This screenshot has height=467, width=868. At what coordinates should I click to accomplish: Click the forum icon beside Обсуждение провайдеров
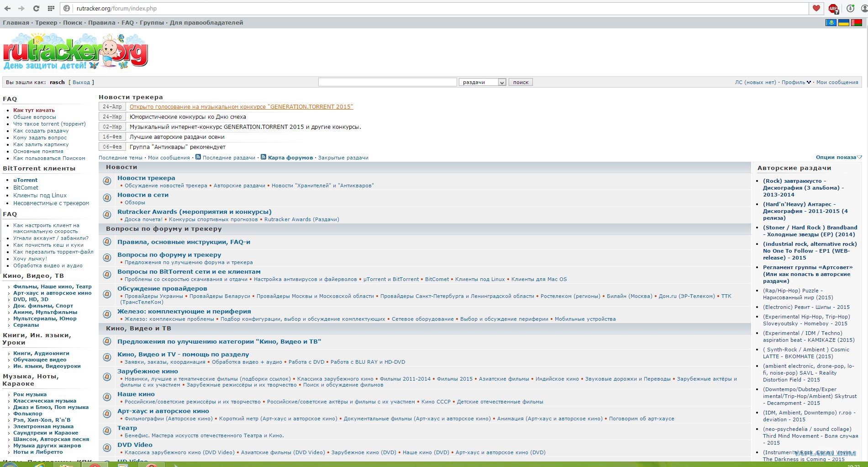click(107, 294)
